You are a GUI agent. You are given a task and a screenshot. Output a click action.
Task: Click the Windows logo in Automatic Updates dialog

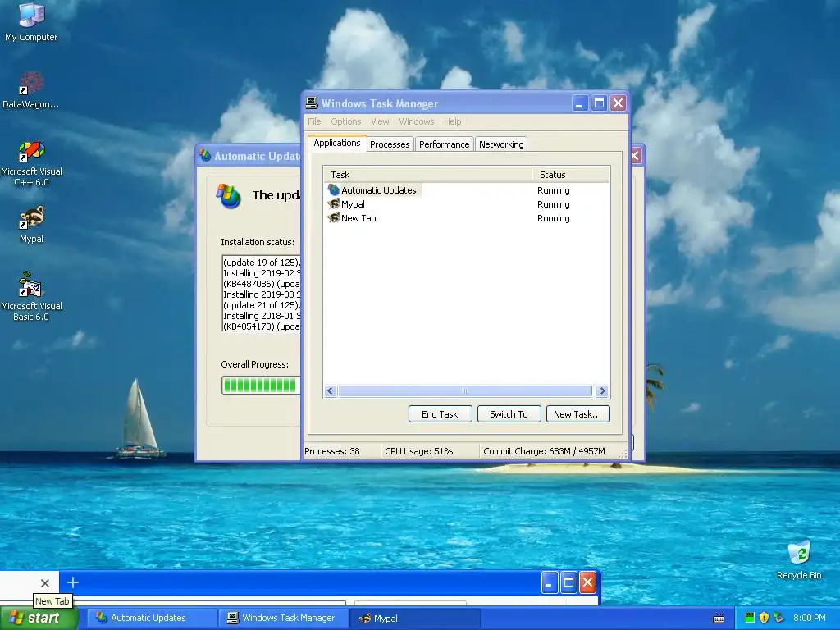[229, 196]
